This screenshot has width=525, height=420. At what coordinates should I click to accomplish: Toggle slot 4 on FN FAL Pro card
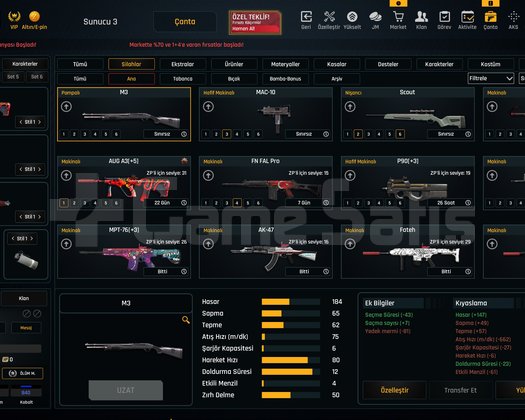(237, 203)
